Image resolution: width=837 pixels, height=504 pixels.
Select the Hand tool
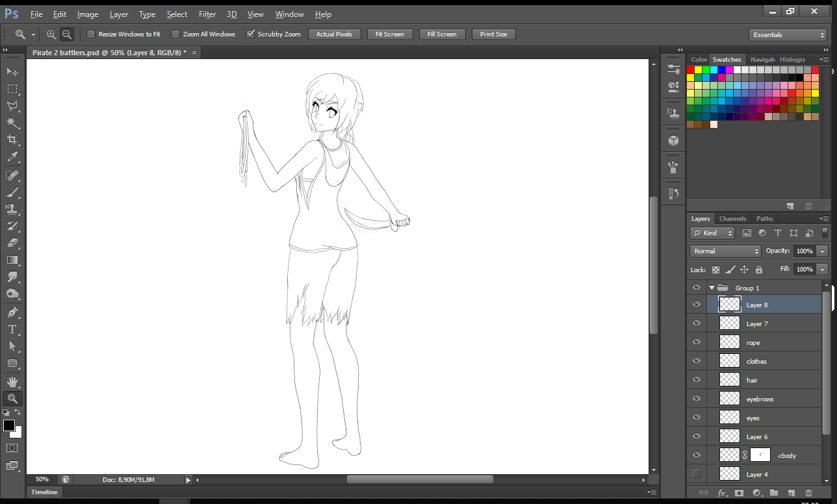12,382
